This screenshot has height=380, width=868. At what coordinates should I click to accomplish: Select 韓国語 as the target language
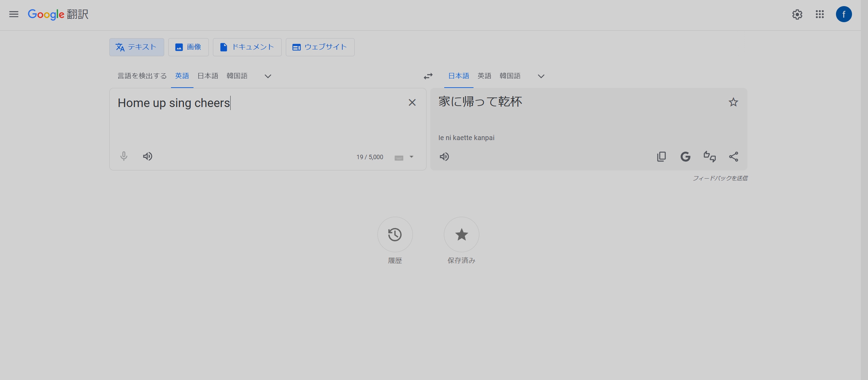(510, 76)
